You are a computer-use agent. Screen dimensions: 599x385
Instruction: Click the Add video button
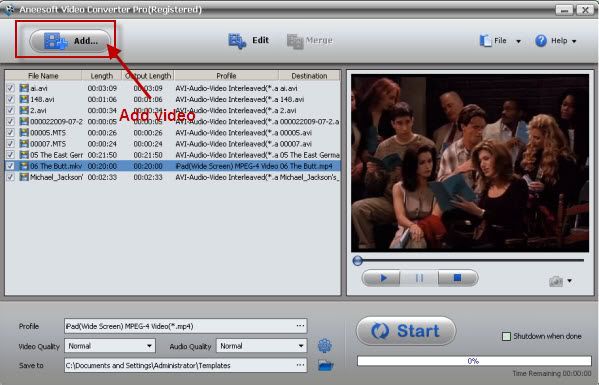pyautogui.click(x=70, y=40)
